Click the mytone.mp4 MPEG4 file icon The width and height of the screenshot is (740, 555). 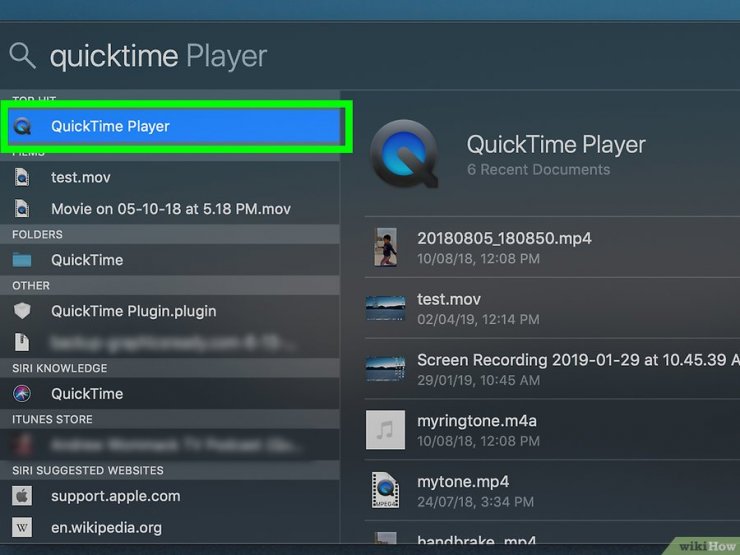point(386,490)
